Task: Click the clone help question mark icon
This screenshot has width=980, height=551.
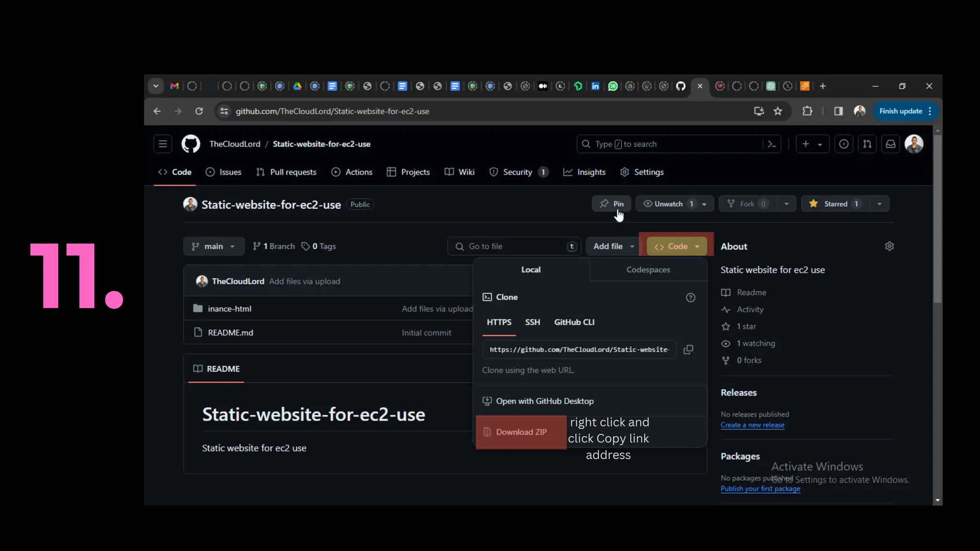Action: click(x=690, y=298)
